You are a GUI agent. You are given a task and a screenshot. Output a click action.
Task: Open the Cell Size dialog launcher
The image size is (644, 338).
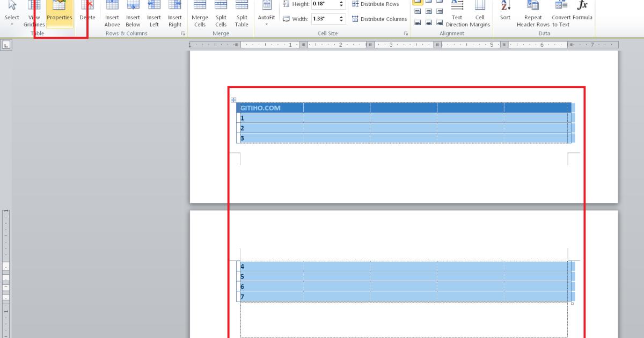click(x=406, y=33)
